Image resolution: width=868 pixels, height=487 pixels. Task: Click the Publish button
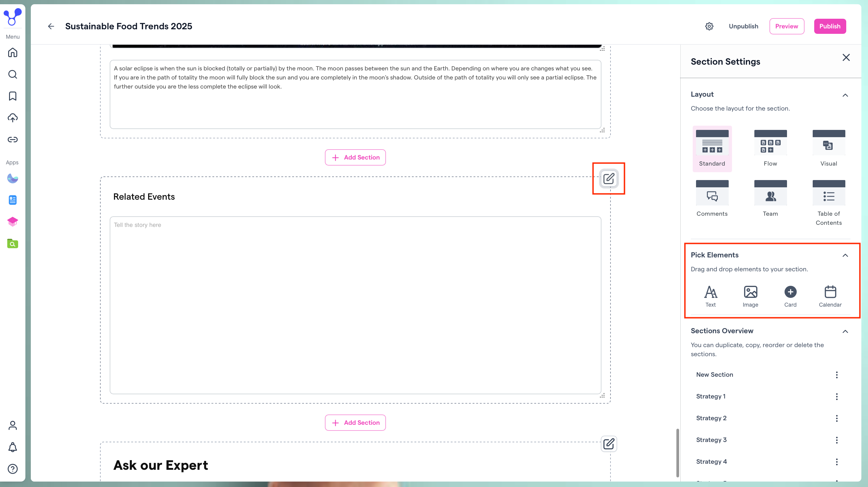tap(830, 26)
